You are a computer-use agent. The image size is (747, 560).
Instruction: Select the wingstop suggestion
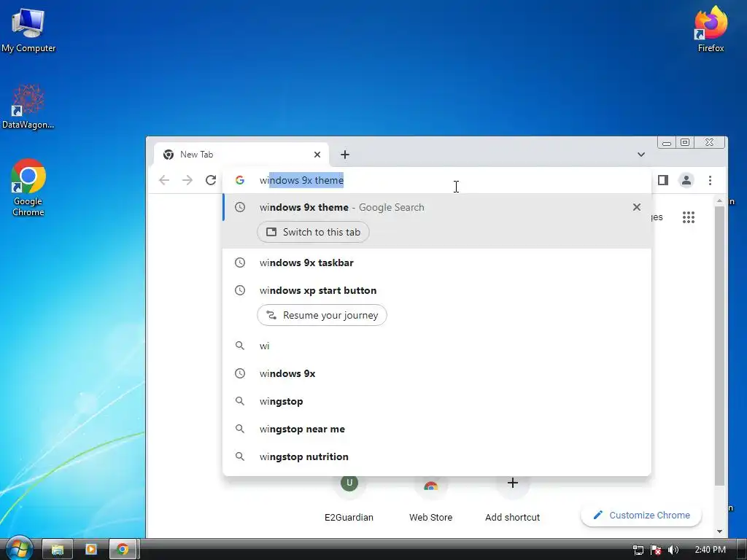pos(437,401)
